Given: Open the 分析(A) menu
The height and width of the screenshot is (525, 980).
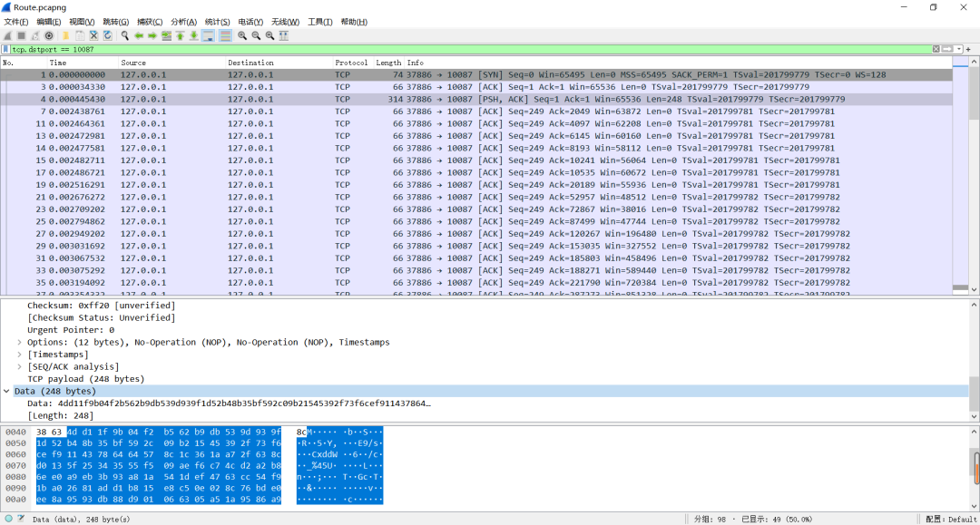Looking at the screenshot, I should 183,22.
